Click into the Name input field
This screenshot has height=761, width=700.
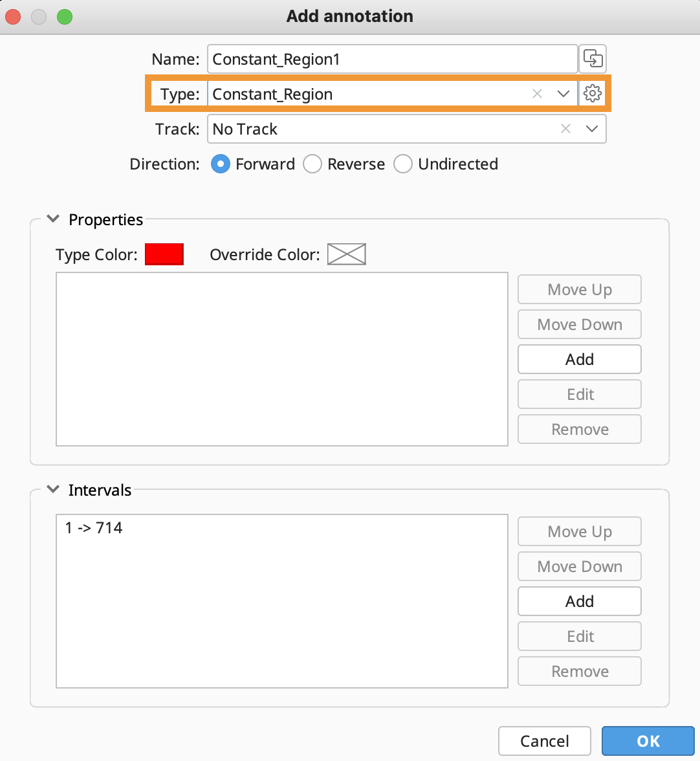click(x=393, y=60)
